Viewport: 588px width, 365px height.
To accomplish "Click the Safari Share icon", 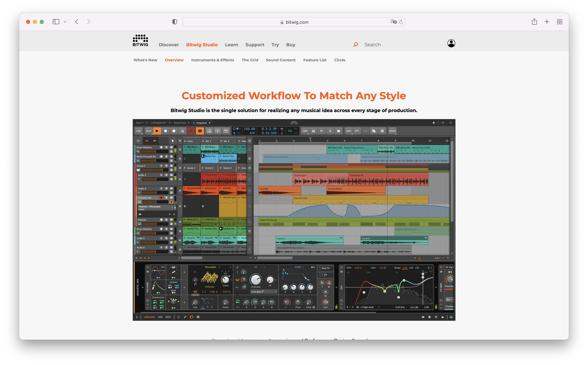I will pos(534,22).
